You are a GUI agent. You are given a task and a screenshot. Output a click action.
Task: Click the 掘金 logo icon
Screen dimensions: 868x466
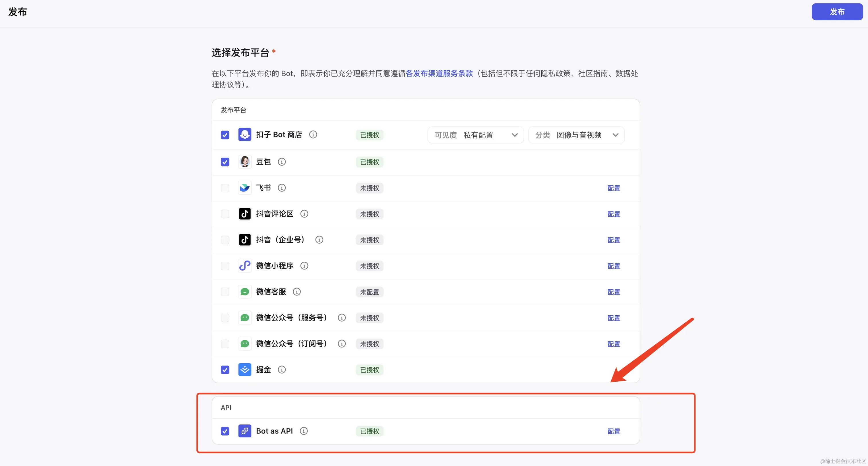[x=245, y=370]
